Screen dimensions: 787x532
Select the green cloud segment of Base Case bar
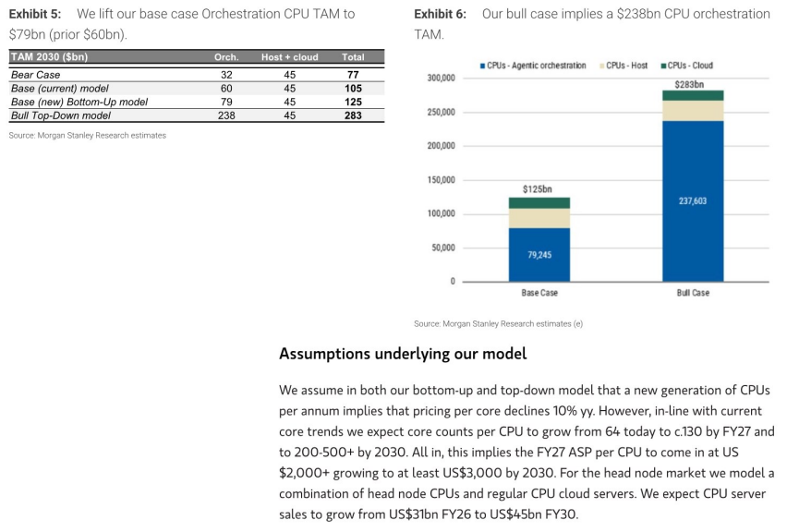click(x=539, y=203)
